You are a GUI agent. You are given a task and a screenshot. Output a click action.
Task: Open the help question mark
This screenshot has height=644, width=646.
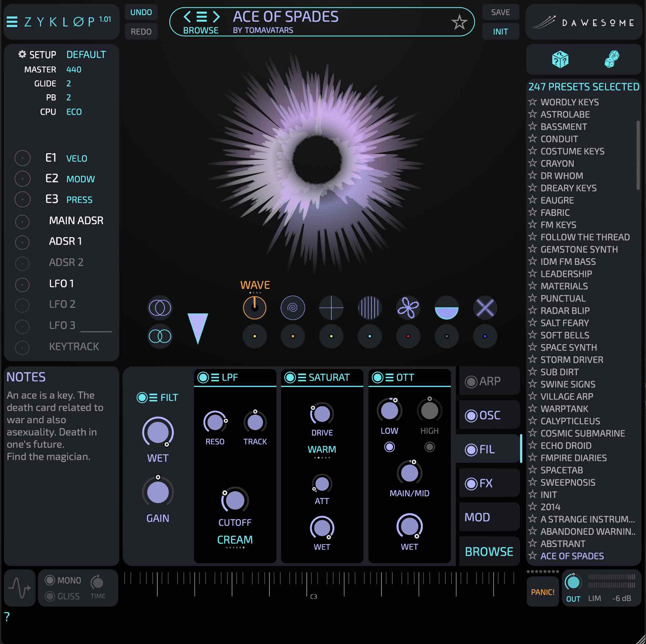[x=7, y=616]
